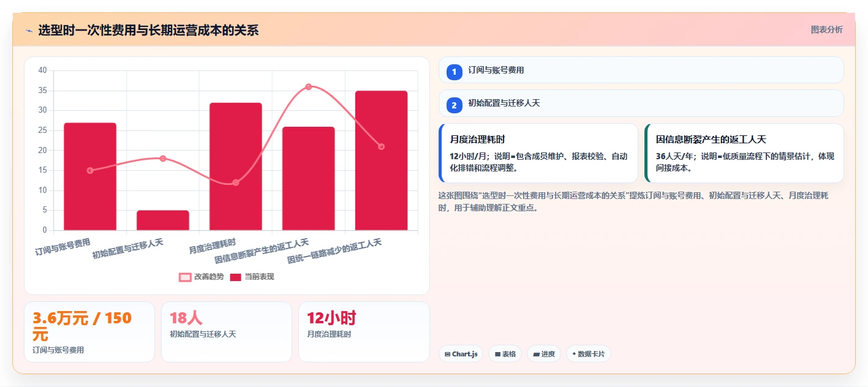Click the 图表分析 label in header
868x387 pixels.
coord(826,29)
